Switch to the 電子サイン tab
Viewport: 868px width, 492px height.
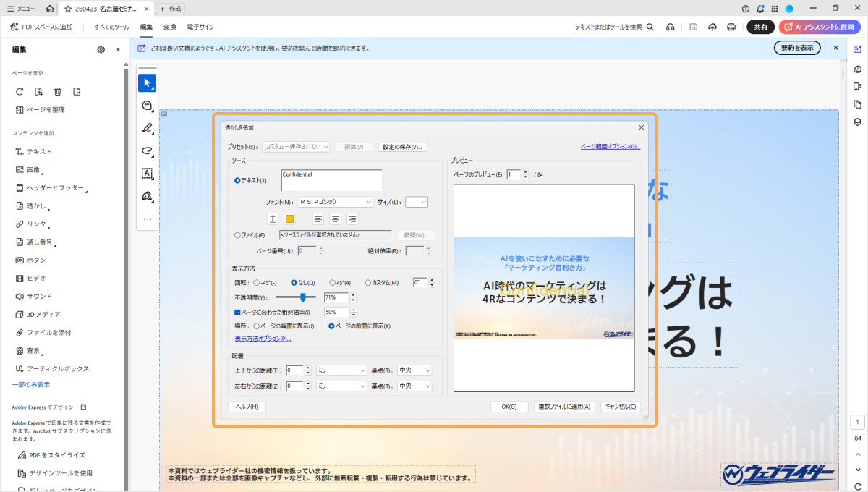tap(200, 27)
